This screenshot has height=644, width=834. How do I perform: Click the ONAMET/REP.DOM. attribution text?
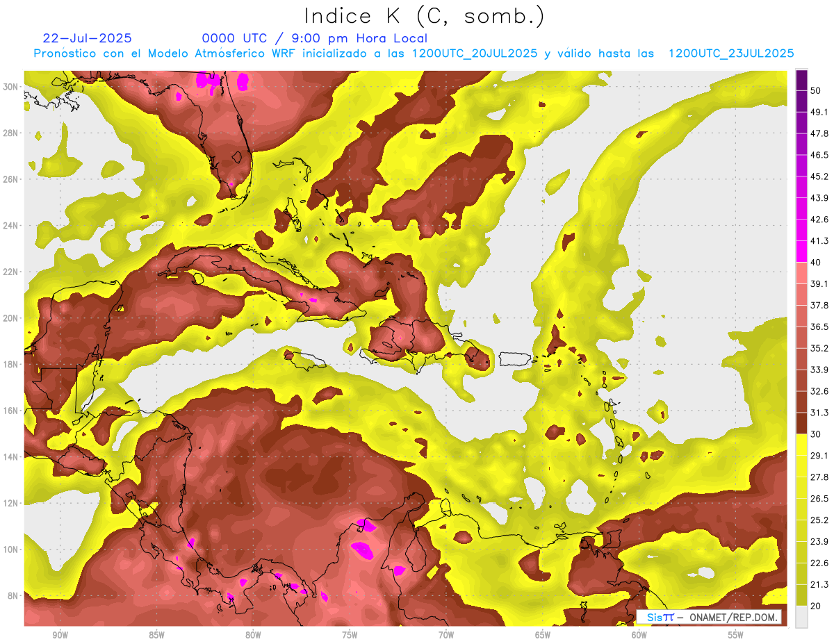coord(730,617)
